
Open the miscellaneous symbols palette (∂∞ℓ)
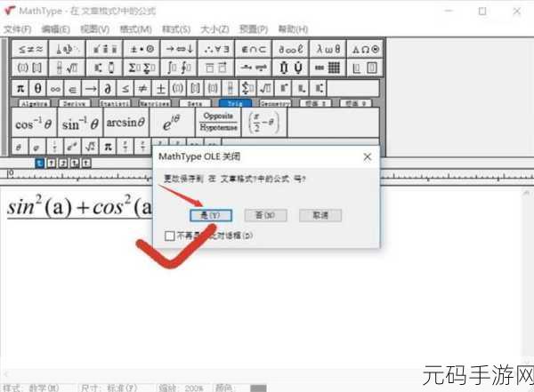pyautogui.click(x=290, y=50)
